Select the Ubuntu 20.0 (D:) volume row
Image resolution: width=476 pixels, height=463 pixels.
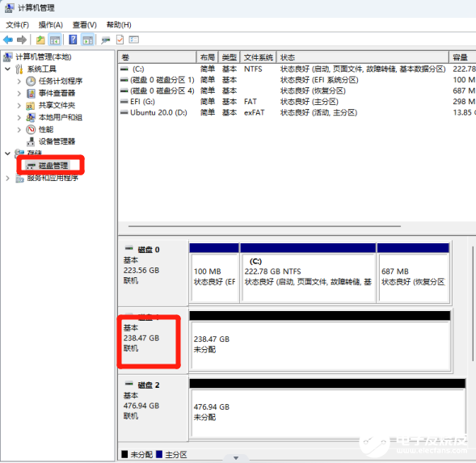tap(158, 112)
